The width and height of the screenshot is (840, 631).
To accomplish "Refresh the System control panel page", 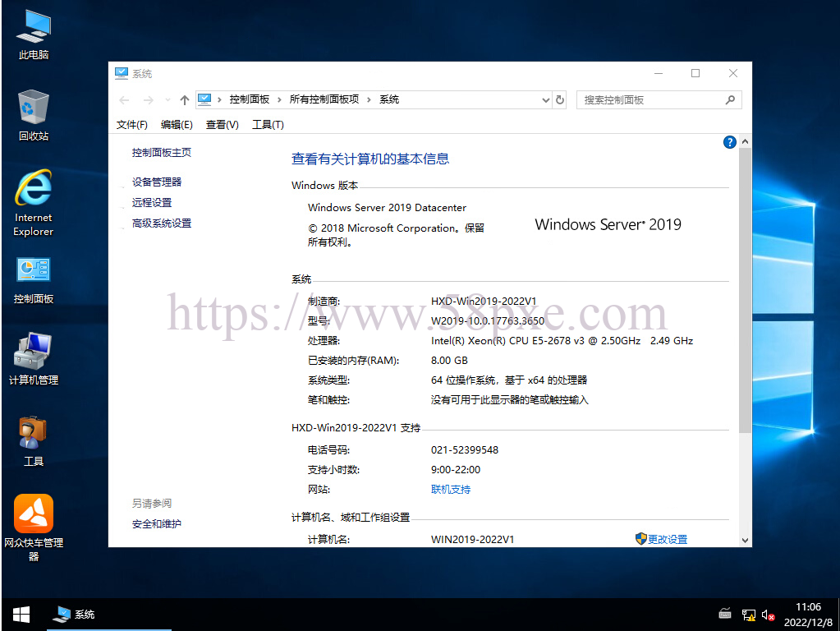I will [x=560, y=100].
